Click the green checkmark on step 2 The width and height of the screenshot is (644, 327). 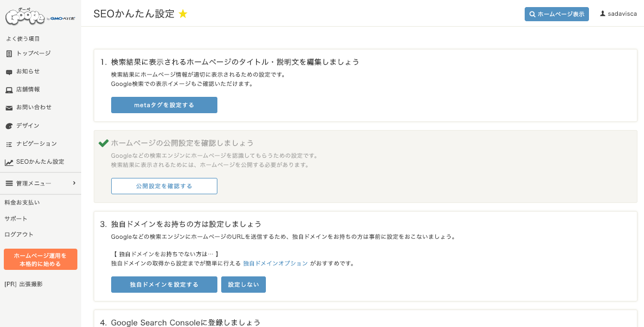[x=104, y=143]
